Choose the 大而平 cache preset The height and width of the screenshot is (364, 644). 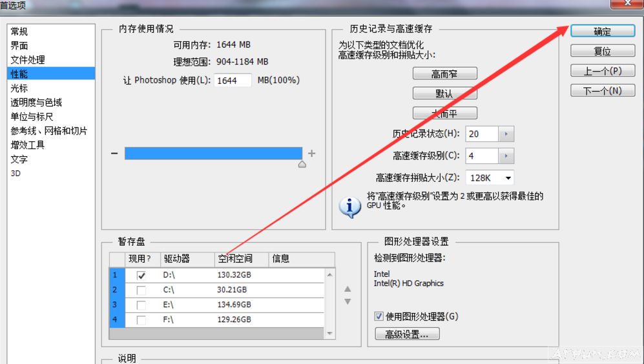tap(445, 113)
